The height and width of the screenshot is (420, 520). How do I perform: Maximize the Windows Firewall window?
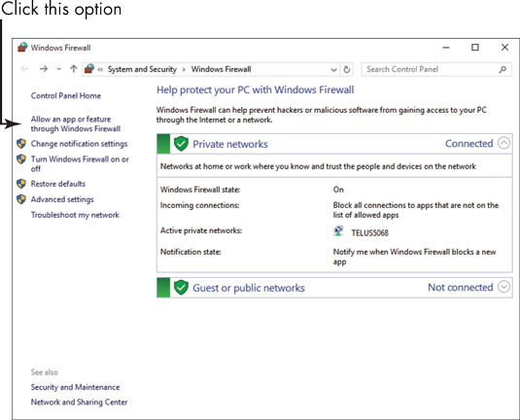pos(475,48)
